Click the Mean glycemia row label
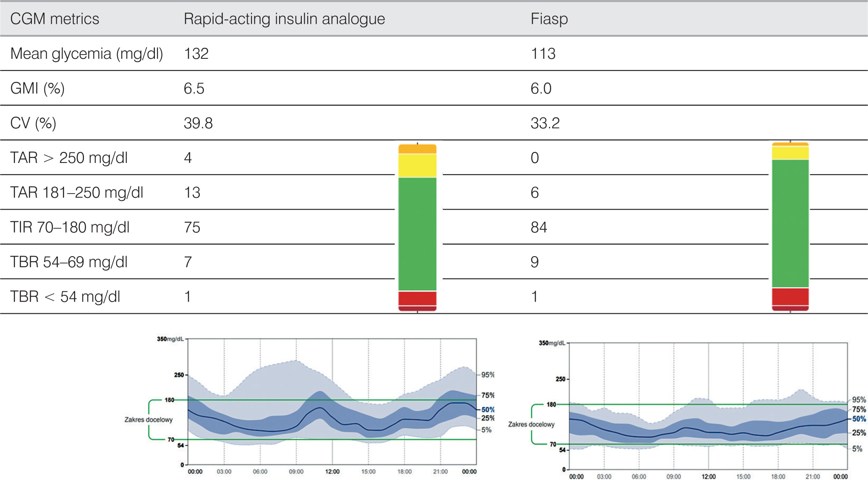868x480 pixels. click(86, 54)
